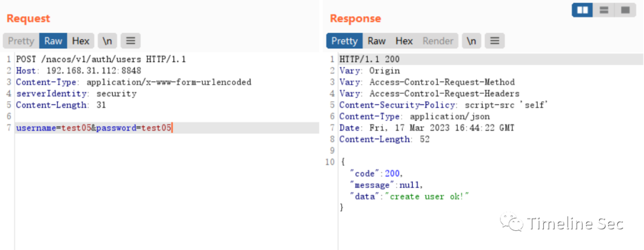Select Raw tab in Request panel
The height and width of the screenshot is (250, 644).
coord(54,41)
